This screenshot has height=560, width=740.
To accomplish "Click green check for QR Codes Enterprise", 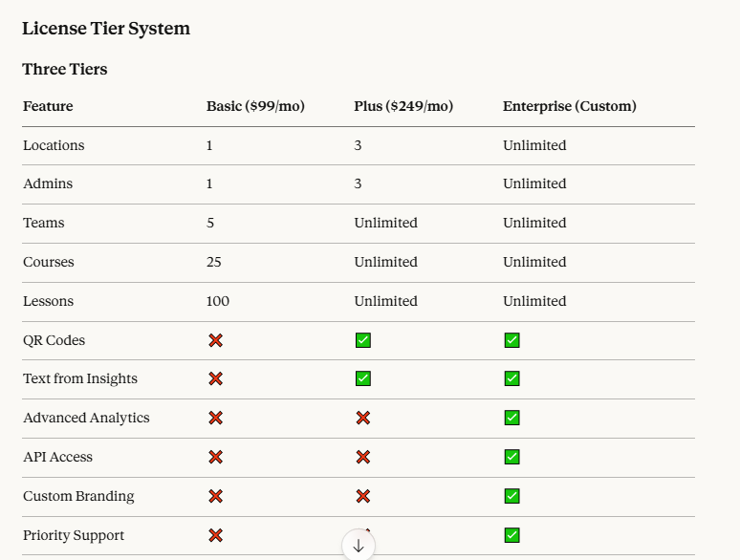I will (512, 340).
